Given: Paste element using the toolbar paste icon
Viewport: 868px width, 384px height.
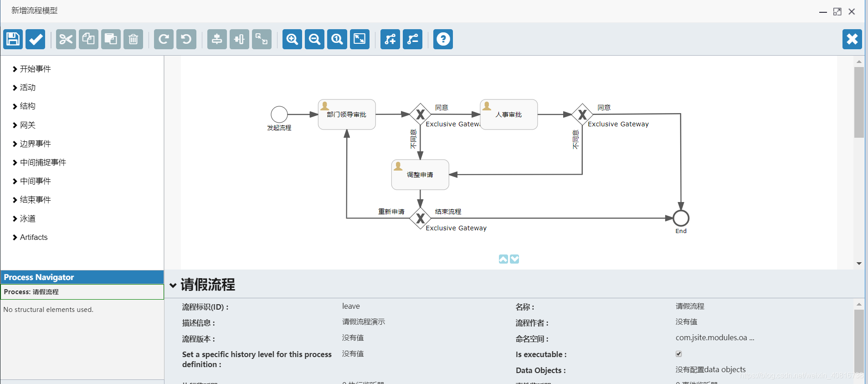Looking at the screenshot, I should click(x=111, y=39).
